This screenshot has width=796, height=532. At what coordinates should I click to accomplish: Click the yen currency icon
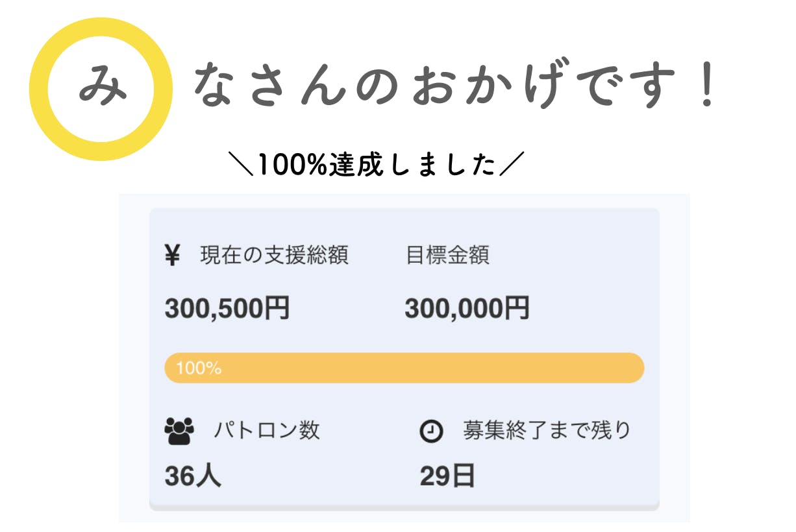coord(172,256)
